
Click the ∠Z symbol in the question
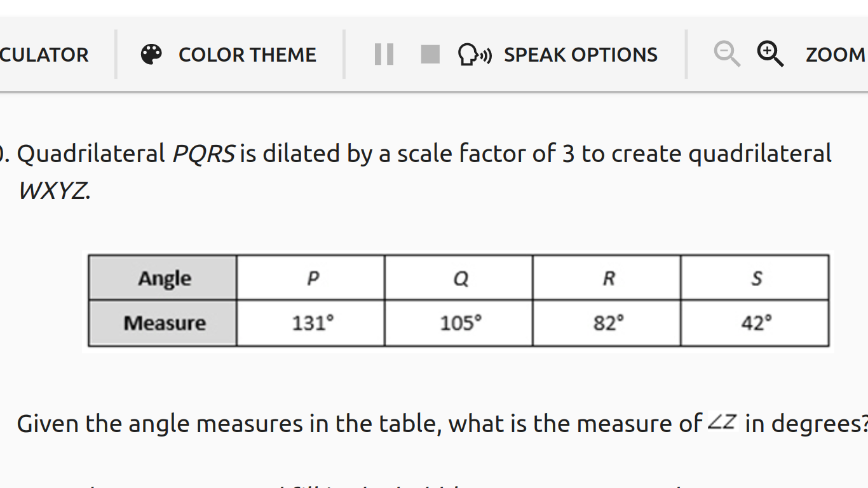click(723, 421)
